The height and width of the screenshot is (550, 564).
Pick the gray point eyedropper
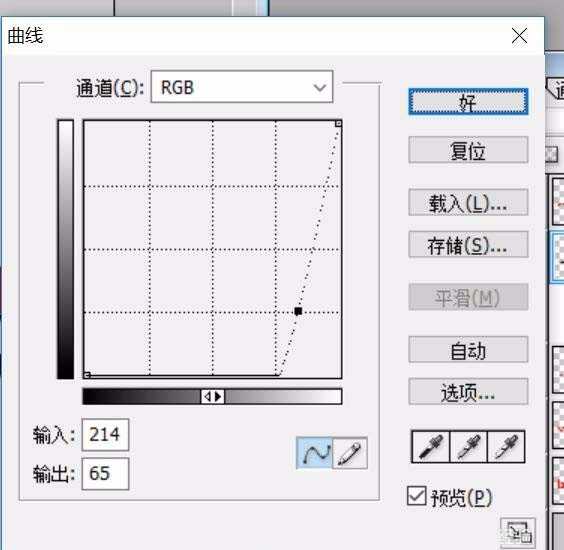pyautogui.click(x=468, y=447)
